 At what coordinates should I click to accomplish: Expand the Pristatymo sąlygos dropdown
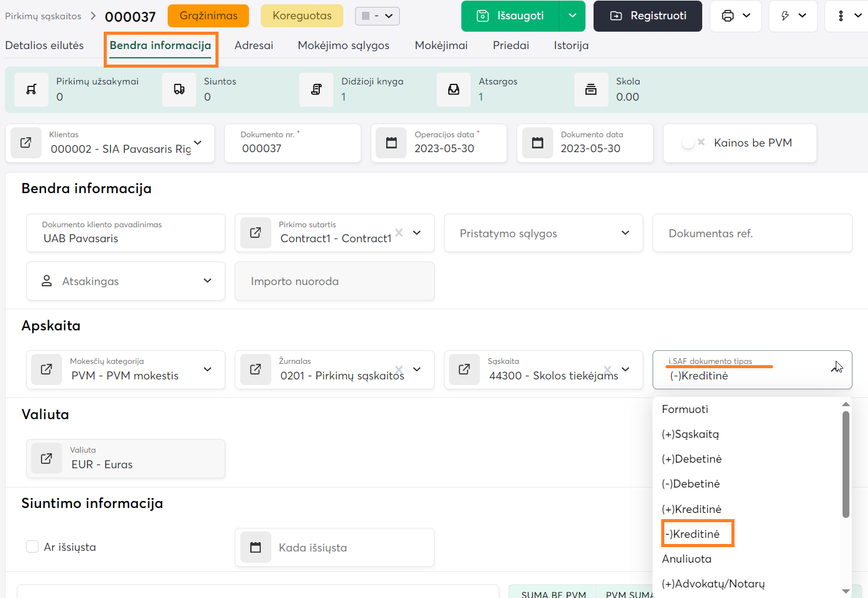point(543,233)
